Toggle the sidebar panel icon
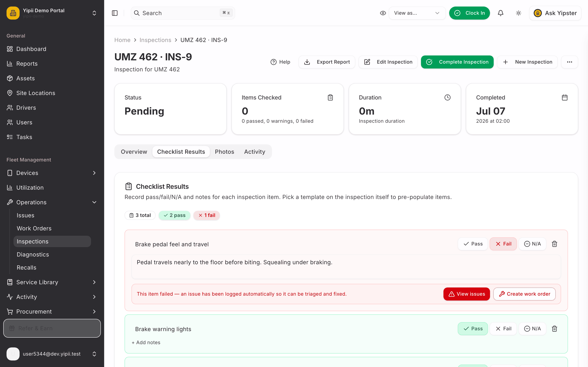This screenshot has height=367, width=588. pyautogui.click(x=115, y=13)
